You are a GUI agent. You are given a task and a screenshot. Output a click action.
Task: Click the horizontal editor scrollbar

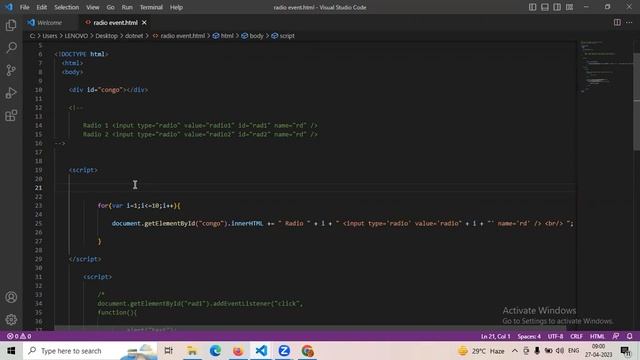[x=310, y=328]
